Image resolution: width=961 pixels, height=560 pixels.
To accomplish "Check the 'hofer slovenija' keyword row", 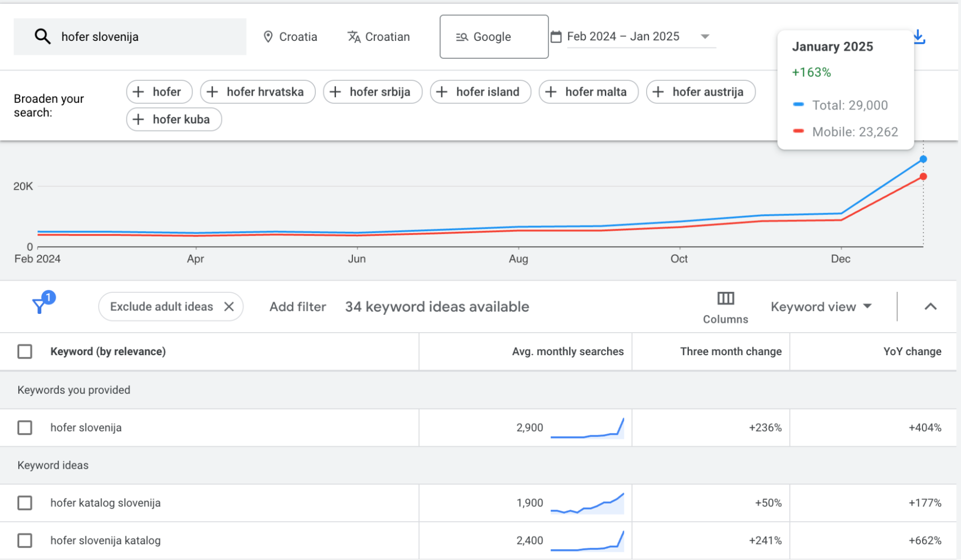I will click(25, 427).
